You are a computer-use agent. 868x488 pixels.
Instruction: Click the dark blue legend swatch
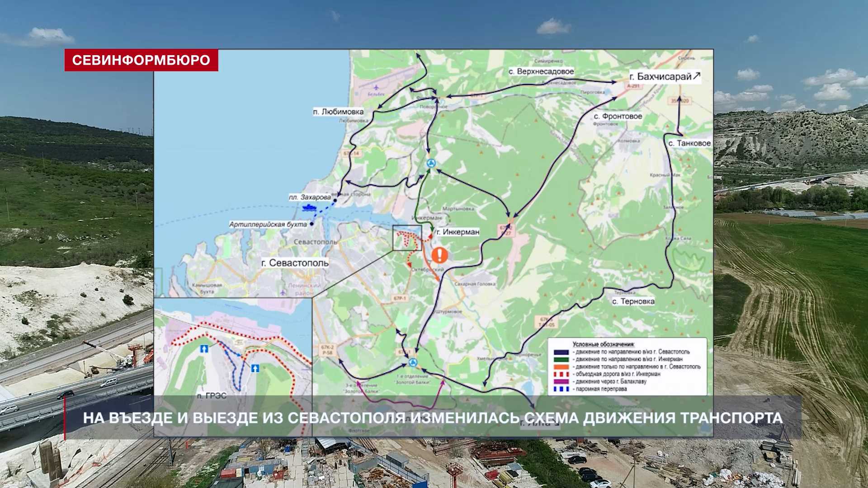click(561, 352)
